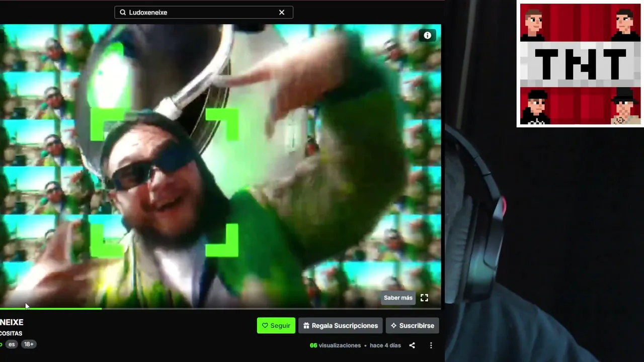The height and width of the screenshot is (362, 644).
Task: Click the video progress bar
Action: pyautogui.click(x=220, y=309)
